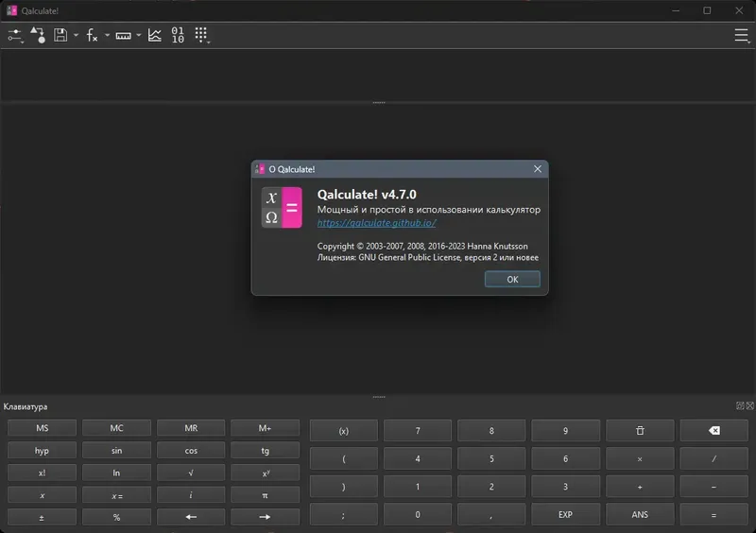Screen dimensions: 756x533
Task: Click the digit 3 key
Action: click(x=565, y=487)
